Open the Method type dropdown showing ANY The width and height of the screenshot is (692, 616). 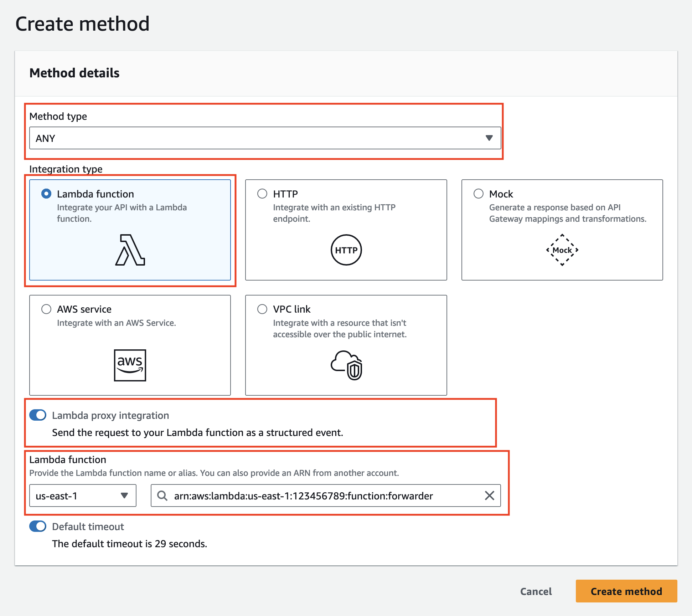265,138
